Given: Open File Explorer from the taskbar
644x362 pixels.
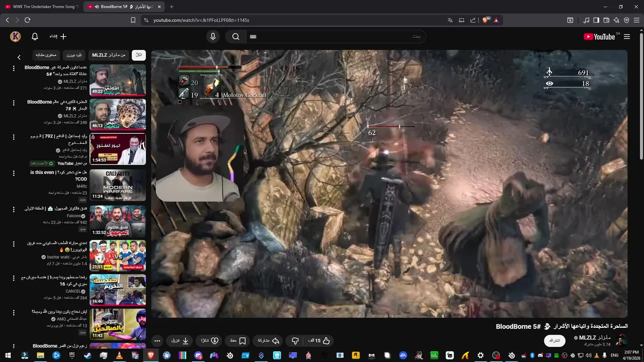Looking at the screenshot, I should pyautogui.click(x=40, y=355).
